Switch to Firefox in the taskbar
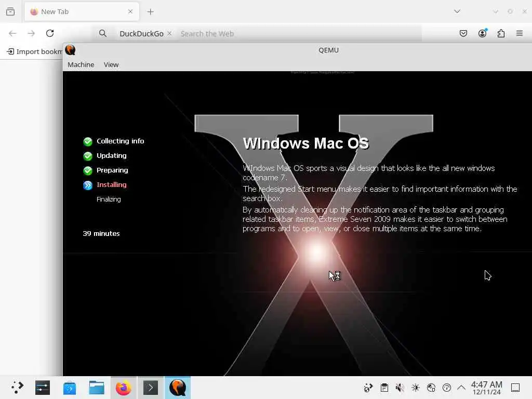 click(x=124, y=388)
